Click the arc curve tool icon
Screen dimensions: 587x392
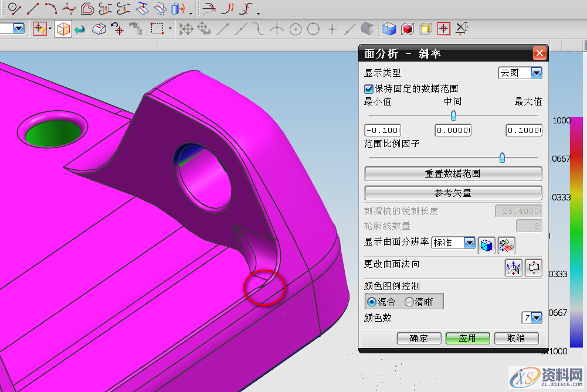(51, 8)
